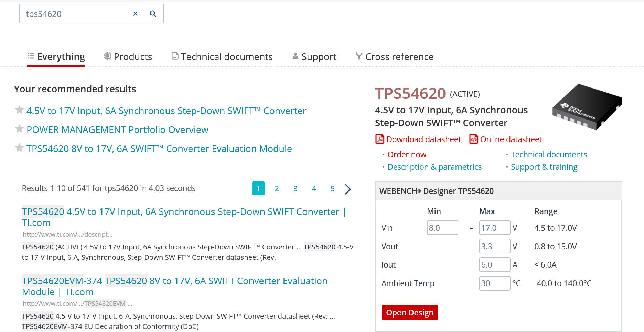Click the list icon beside Everything
This screenshot has width=644, height=332.
(x=31, y=56)
